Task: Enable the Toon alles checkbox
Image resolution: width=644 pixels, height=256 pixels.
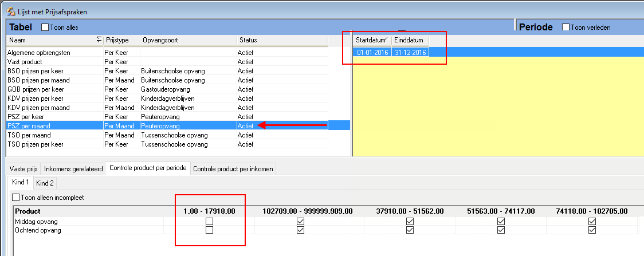Action: pyautogui.click(x=45, y=27)
